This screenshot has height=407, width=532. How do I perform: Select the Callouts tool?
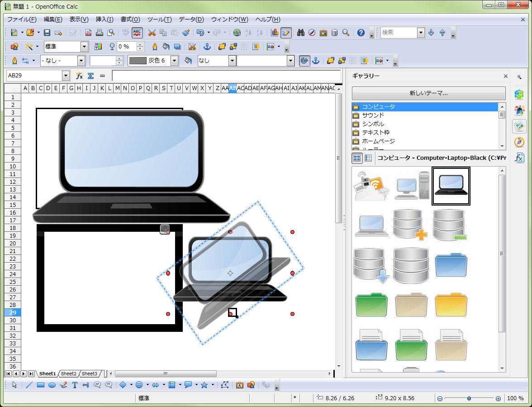(x=97, y=385)
